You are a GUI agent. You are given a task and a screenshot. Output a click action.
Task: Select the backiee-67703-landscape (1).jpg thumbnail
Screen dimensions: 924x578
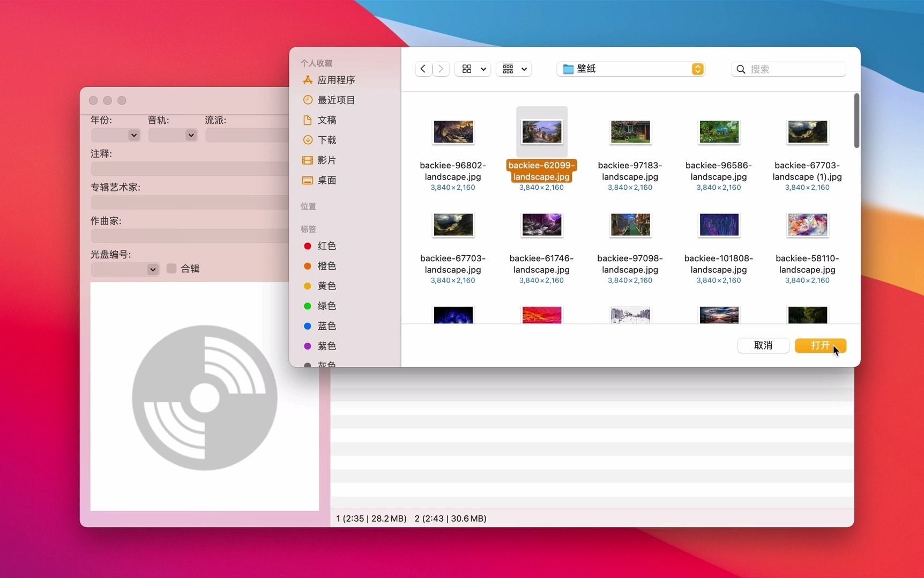pos(807,132)
